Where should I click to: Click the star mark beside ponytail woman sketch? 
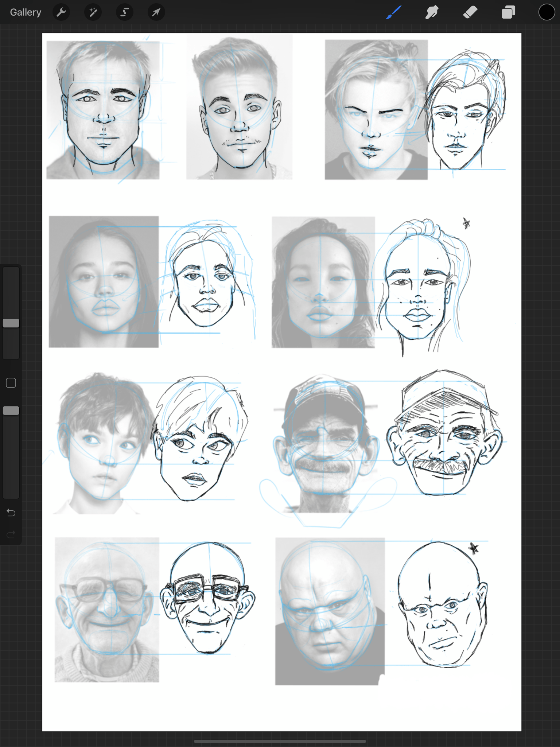click(466, 223)
